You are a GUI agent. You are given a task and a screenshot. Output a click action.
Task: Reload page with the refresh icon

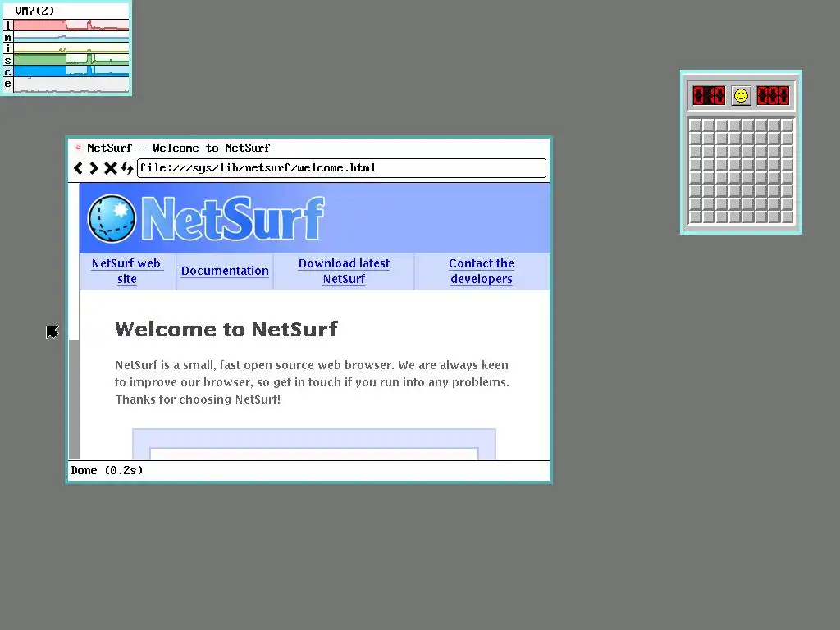126,168
